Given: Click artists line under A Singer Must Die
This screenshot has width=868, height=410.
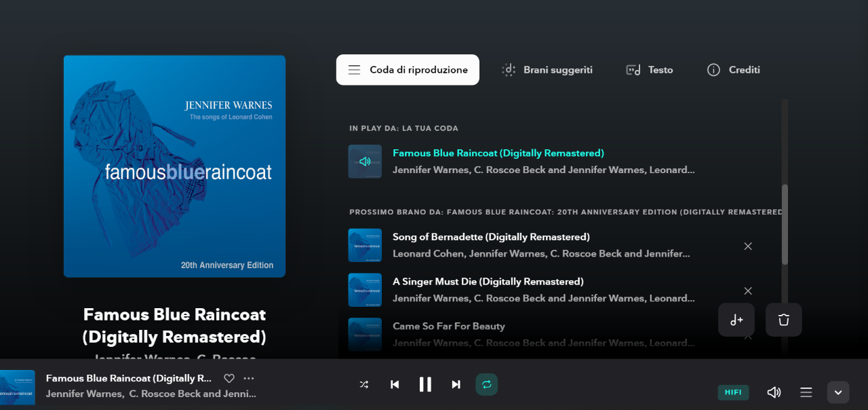Looking at the screenshot, I should [544, 298].
